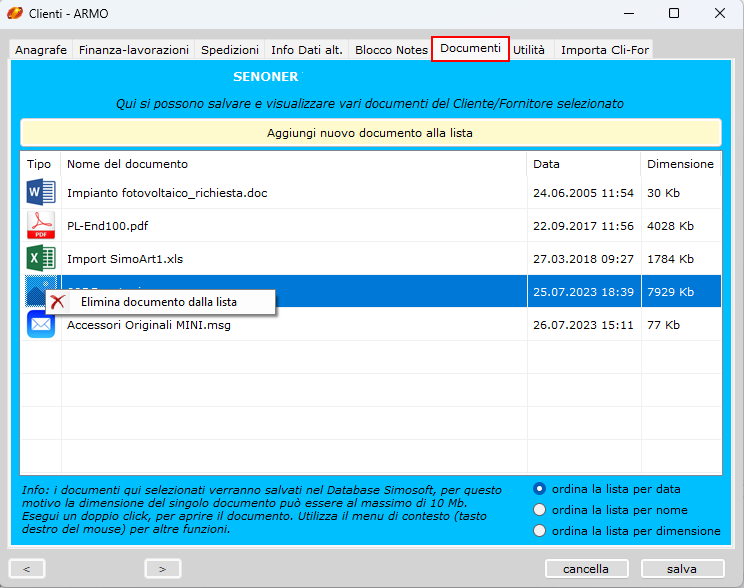The image size is (744, 588).
Task: Click the salva button
Action: (682, 569)
